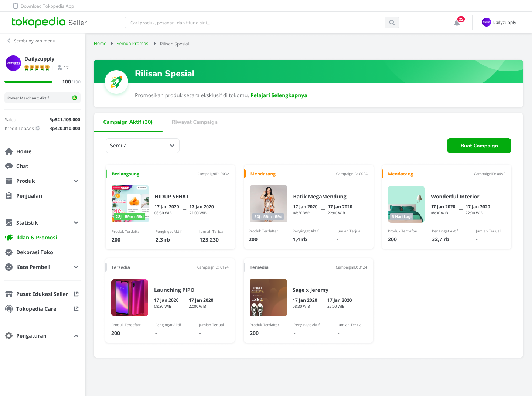
Task: Click the Batik MegaMendung campaign title
Action: [x=320, y=197]
